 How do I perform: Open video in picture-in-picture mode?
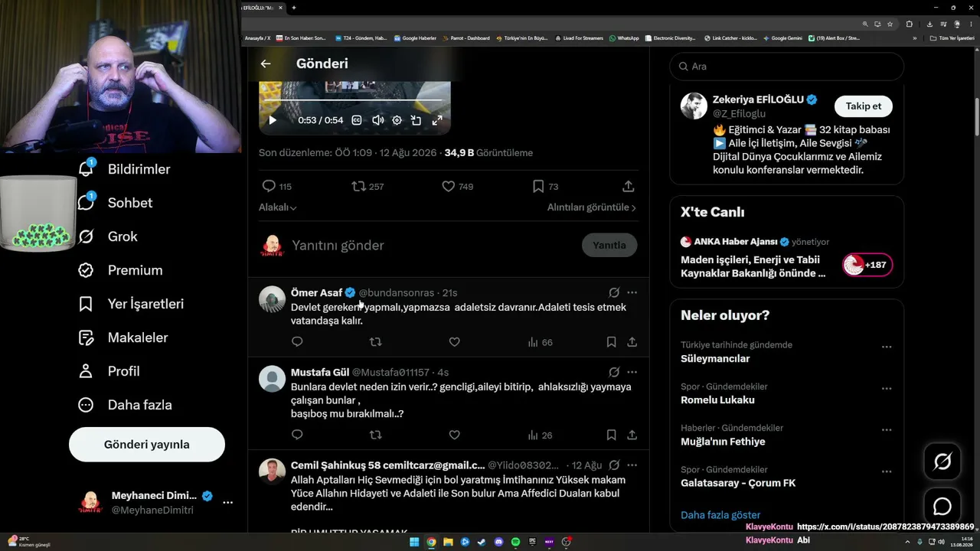416,120
